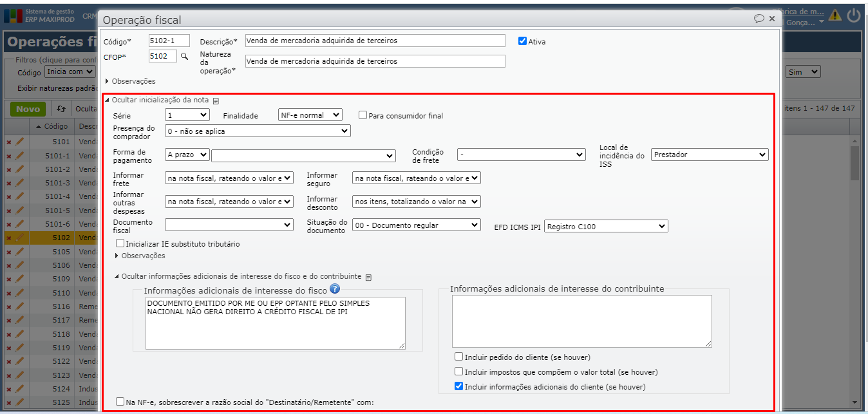Open the Informar seguro dropdown
Screen dimensions: 868x414
point(417,178)
